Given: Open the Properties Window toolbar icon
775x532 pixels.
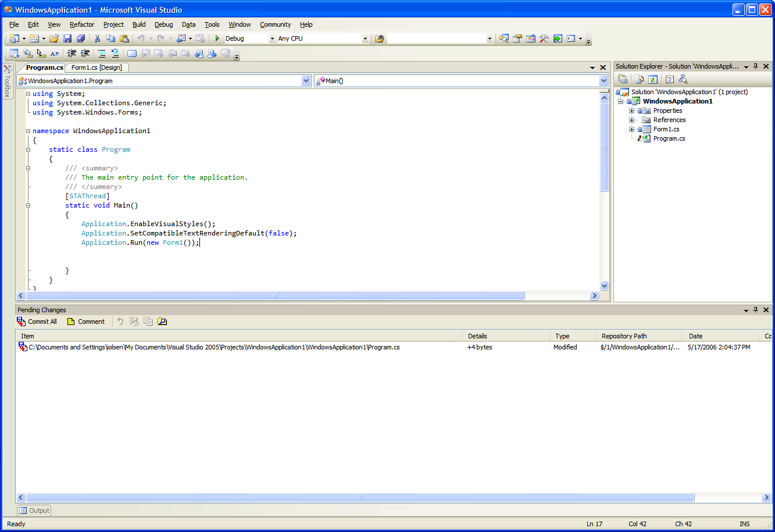Looking at the screenshot, I should click(x=517, y=38).
